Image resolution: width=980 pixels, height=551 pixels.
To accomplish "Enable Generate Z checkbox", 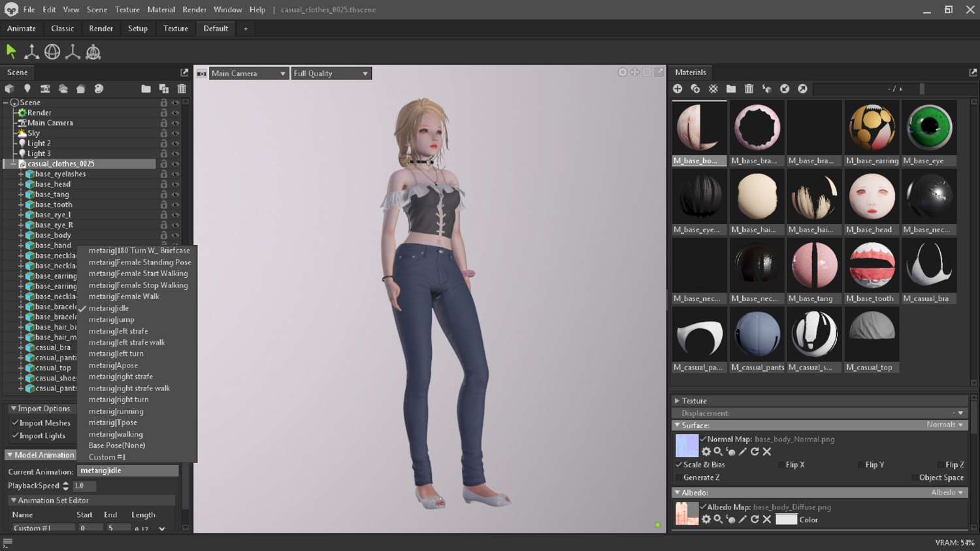I will (679, 478).
